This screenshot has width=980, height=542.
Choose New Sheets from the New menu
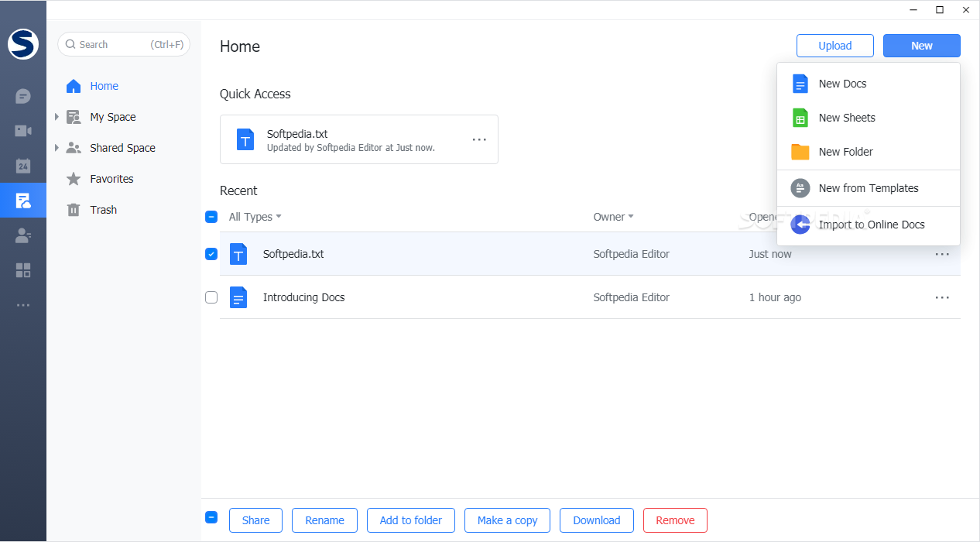847,118
